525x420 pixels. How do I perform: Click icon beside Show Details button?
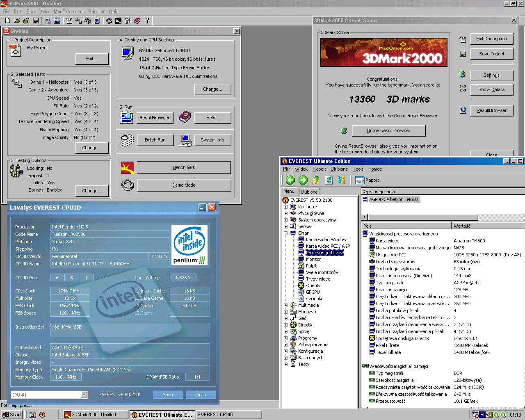(x=463, y=89)
